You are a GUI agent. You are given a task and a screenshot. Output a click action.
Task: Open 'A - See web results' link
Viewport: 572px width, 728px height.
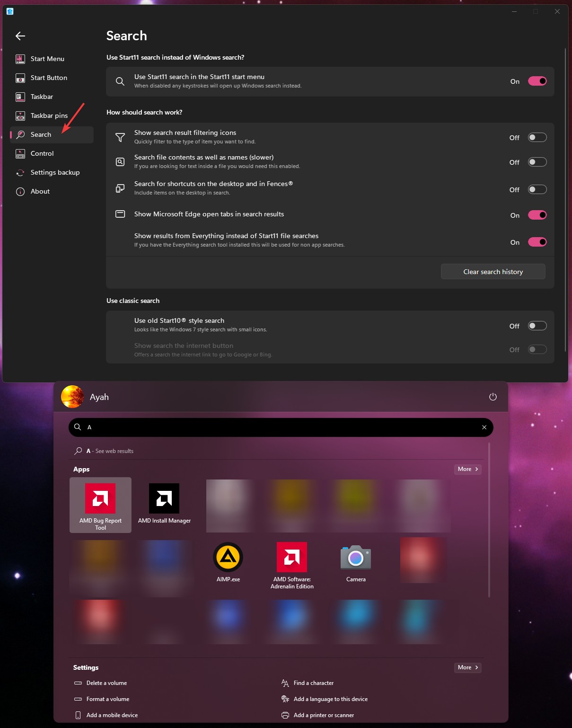point(110,451)
